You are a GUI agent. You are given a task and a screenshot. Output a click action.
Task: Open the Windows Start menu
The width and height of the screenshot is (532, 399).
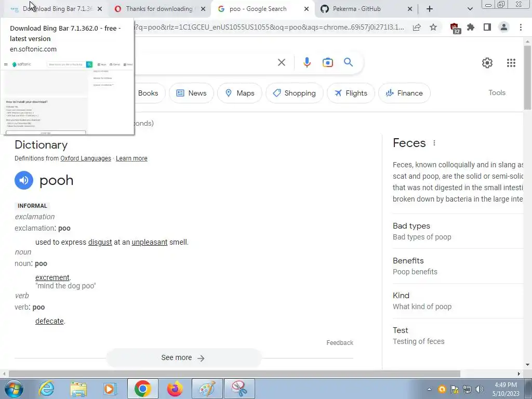(x=14, y=389)
